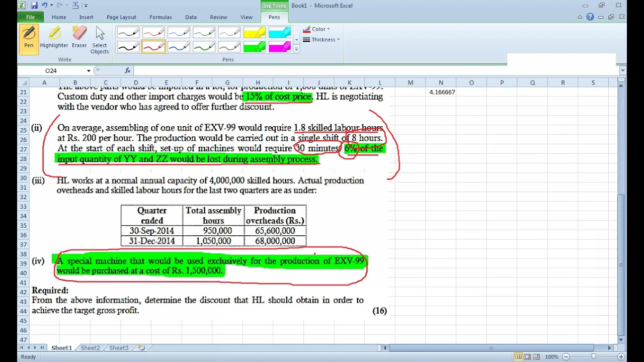Pick the thin red pen in gallery
The height and width of the screenshot is (362, 644).
point(153,33)
